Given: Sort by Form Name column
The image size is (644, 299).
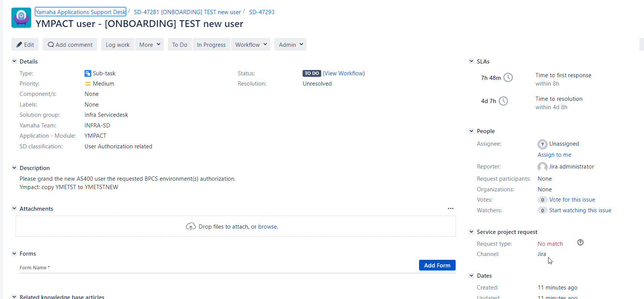Looking at the screenshot, I should 35,268.
